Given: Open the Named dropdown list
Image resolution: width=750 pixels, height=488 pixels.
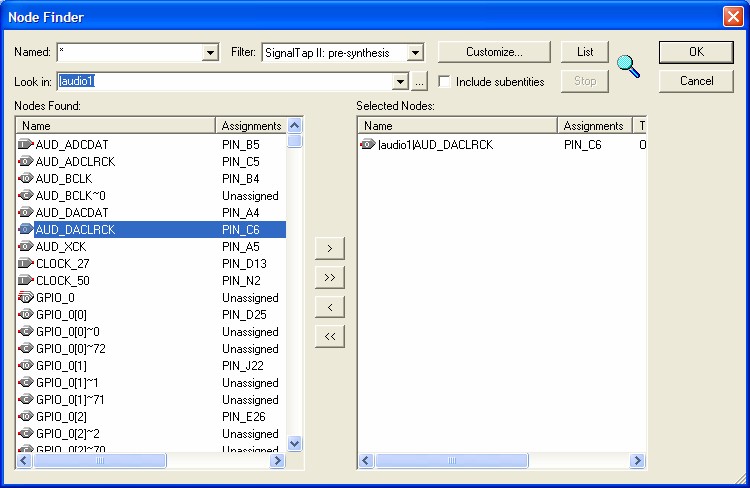Looking at the screenshot, I should tap(210, 52).
